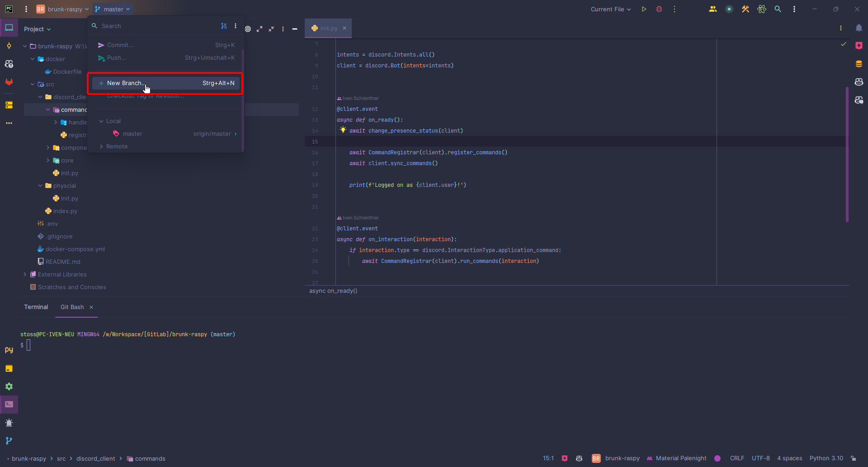Toggle read-only lock icon in status bar
This screenshot has height=467, width=868.
[x=854, y=458]
